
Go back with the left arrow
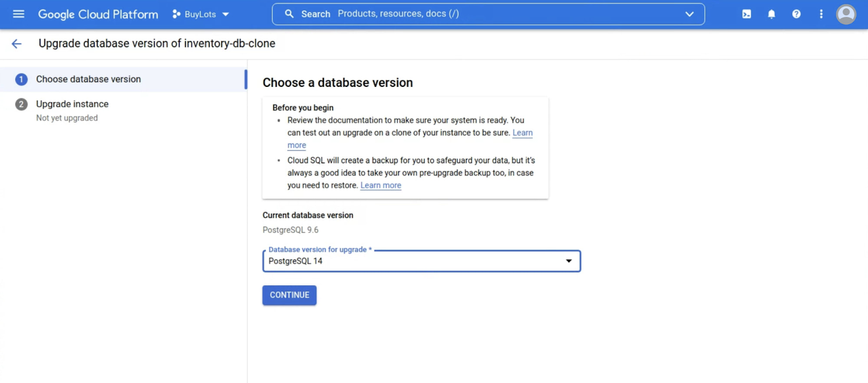coord(17,44)
